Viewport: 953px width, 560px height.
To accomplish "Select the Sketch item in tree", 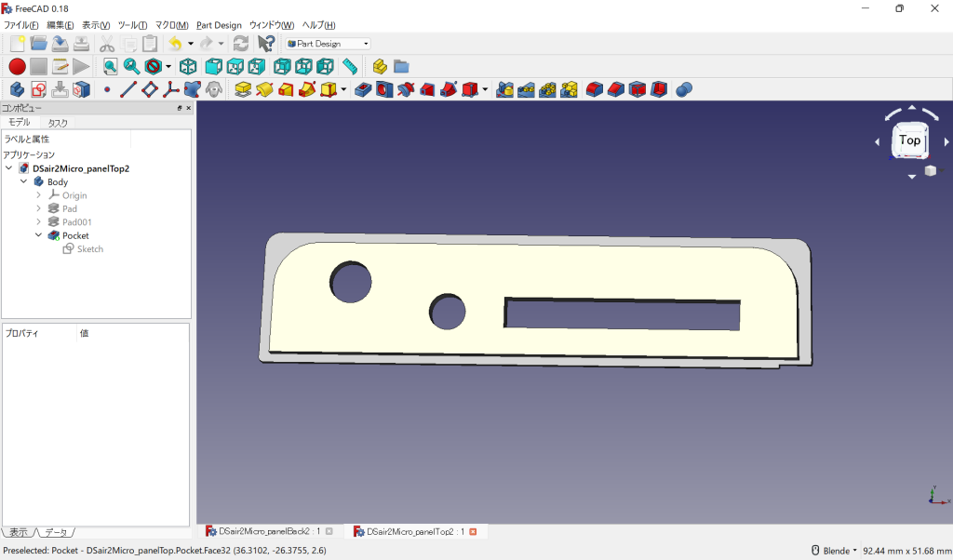I will click(x=90, y=249).
